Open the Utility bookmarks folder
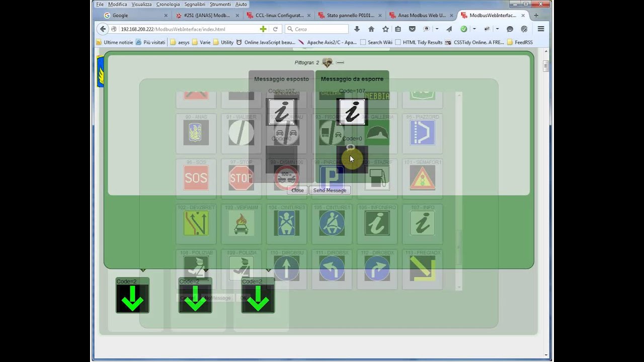 click(x=223, y=42)
